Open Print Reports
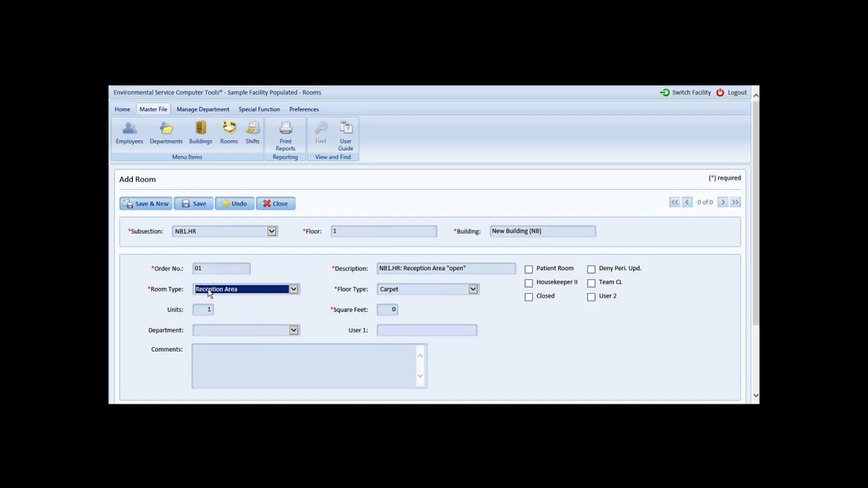The image size is (868, 488). point(285,136)
